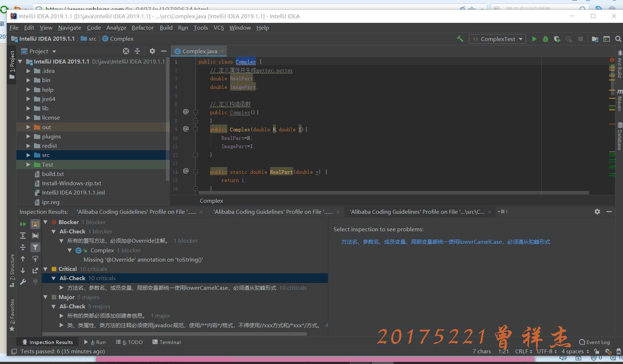This screenshot has width=623, height=364.
Task: Click red error stripe mark in the editor's right margin
Action: (612, 124)
